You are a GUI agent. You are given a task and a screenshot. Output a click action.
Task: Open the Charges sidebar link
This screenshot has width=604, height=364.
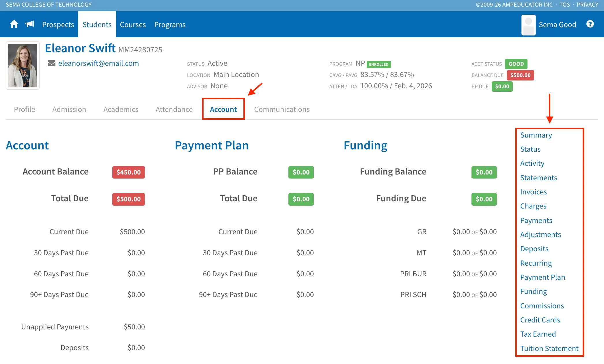pos(533,206)
